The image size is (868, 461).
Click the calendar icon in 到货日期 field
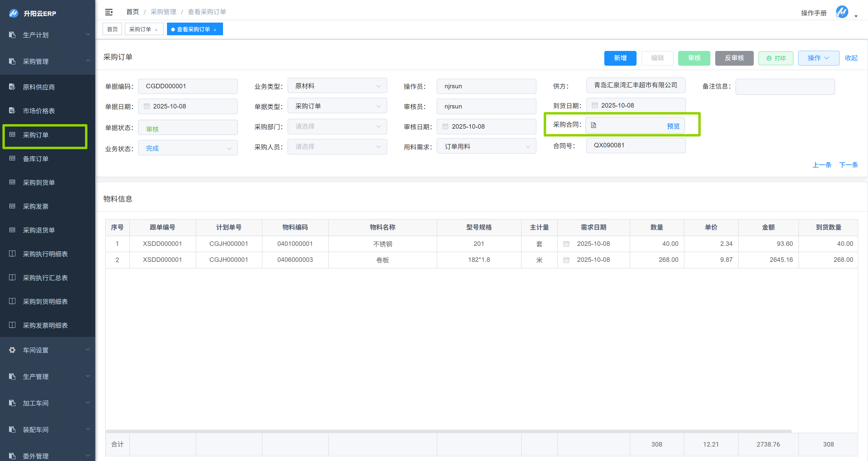click(x=594, y=105)
